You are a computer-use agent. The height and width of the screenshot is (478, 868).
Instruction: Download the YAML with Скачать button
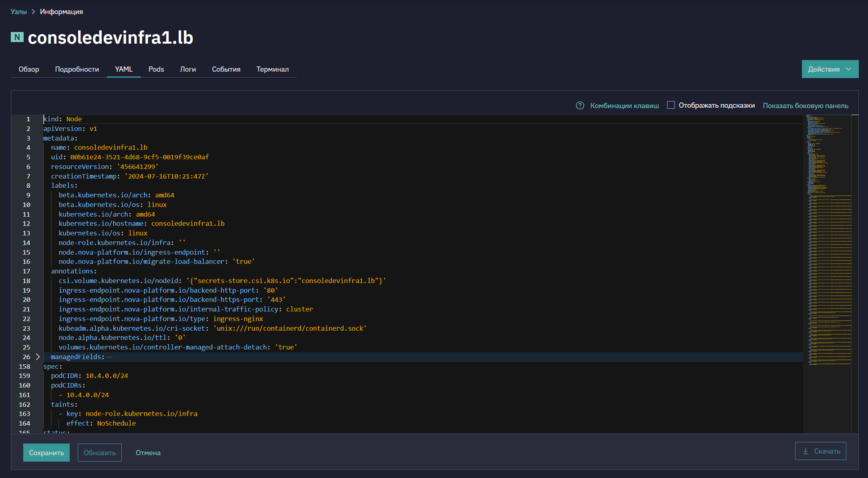click(821, 451)
